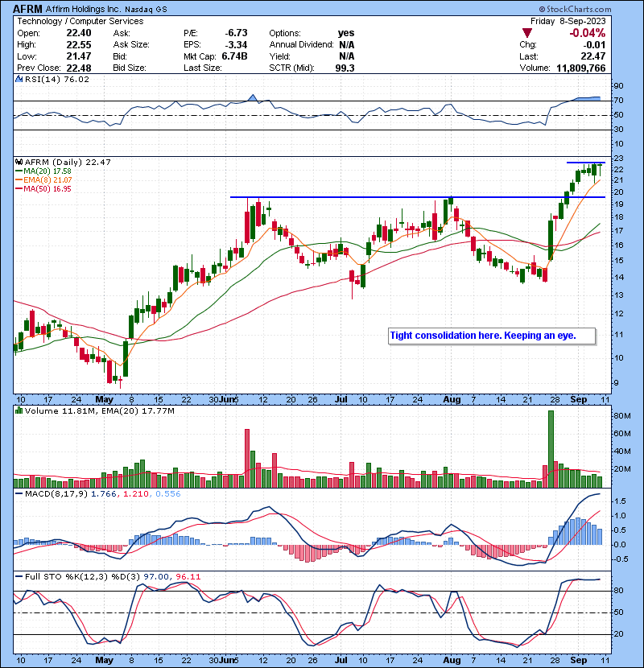Click the EMA(8) 21.07 legend text

pos(47,180)
